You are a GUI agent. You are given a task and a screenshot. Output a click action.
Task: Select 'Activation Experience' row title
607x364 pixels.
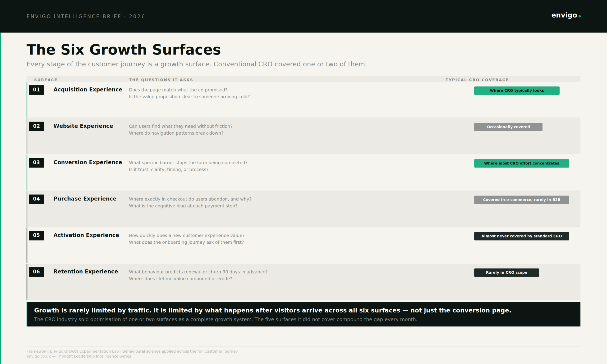point(86,235)
